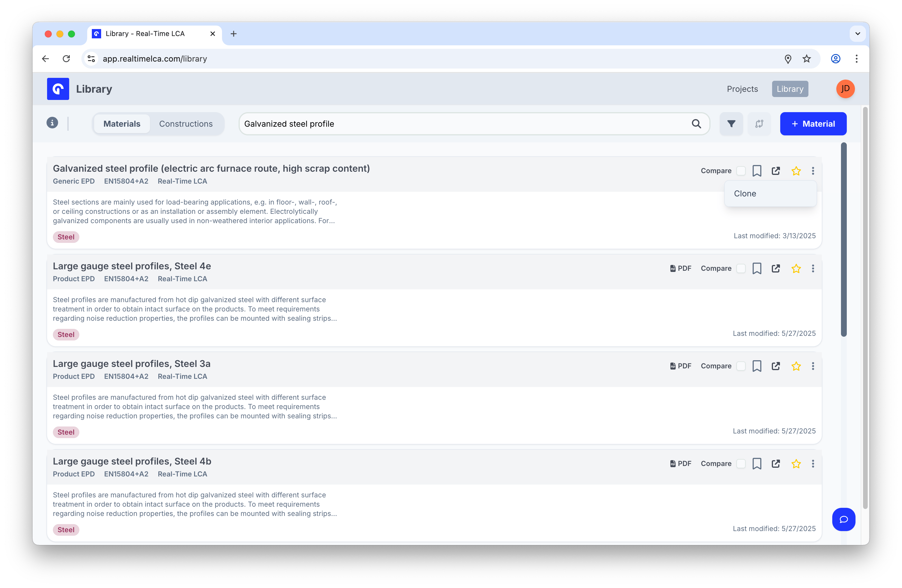Click the results list scrollbar thumb
The width and height of the screenshot is (902, 588).
(x=843, y=239)
